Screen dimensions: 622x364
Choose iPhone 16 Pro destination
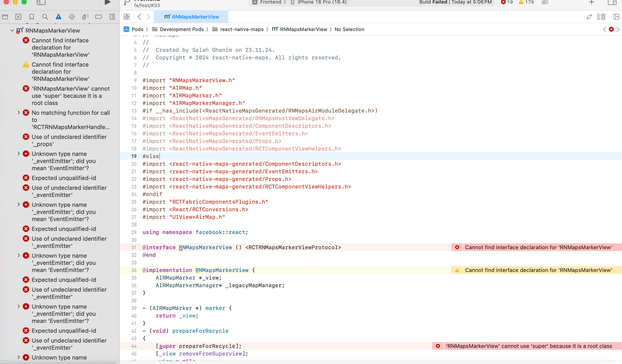[318, 2]
